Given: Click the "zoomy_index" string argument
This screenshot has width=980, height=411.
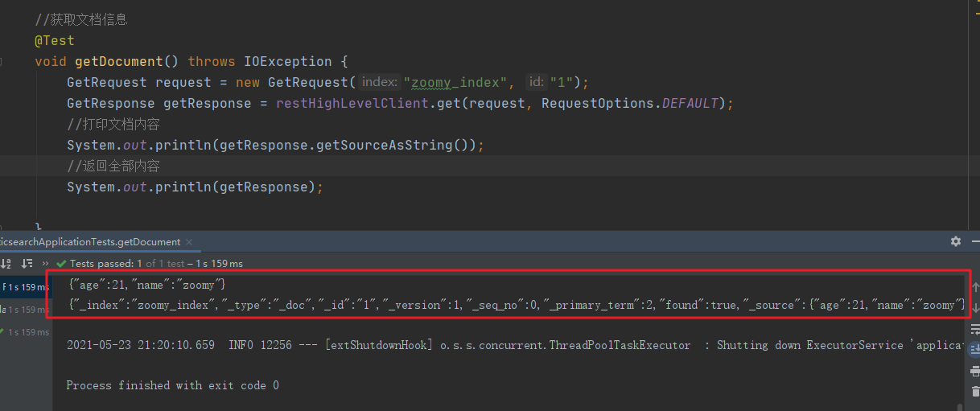Looking at the screenshot, I should pyautogui.click(x=455, y=82).
